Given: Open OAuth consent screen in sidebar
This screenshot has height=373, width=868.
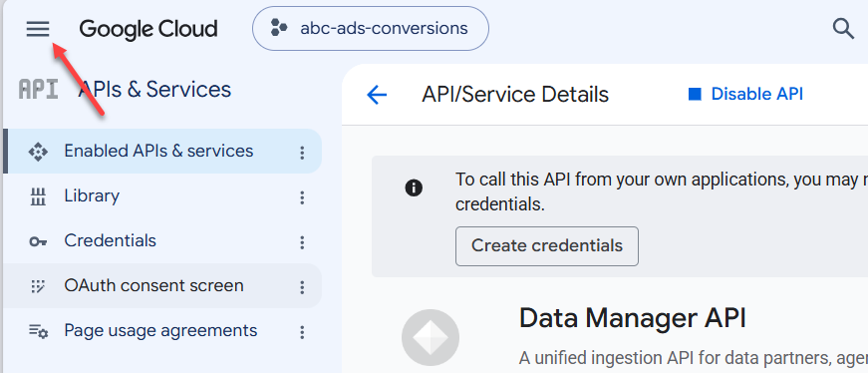Looking at the screenshot, I should pyautogui.click(x=162, y=286).
